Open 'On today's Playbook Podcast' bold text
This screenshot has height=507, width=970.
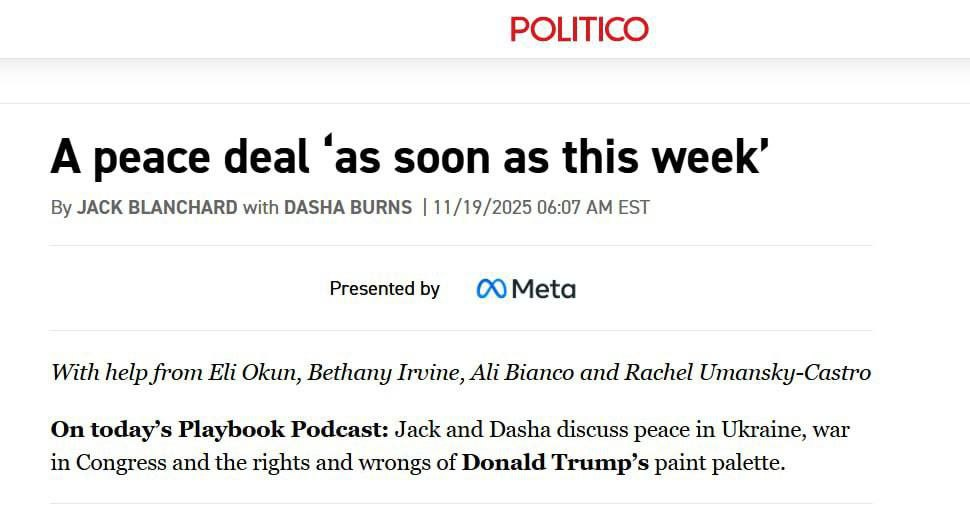tap(219, 430)
